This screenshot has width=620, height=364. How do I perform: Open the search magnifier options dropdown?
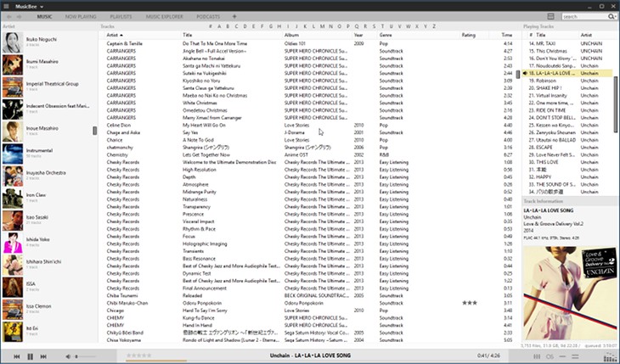pyautogui.click(x=612, y=17)
